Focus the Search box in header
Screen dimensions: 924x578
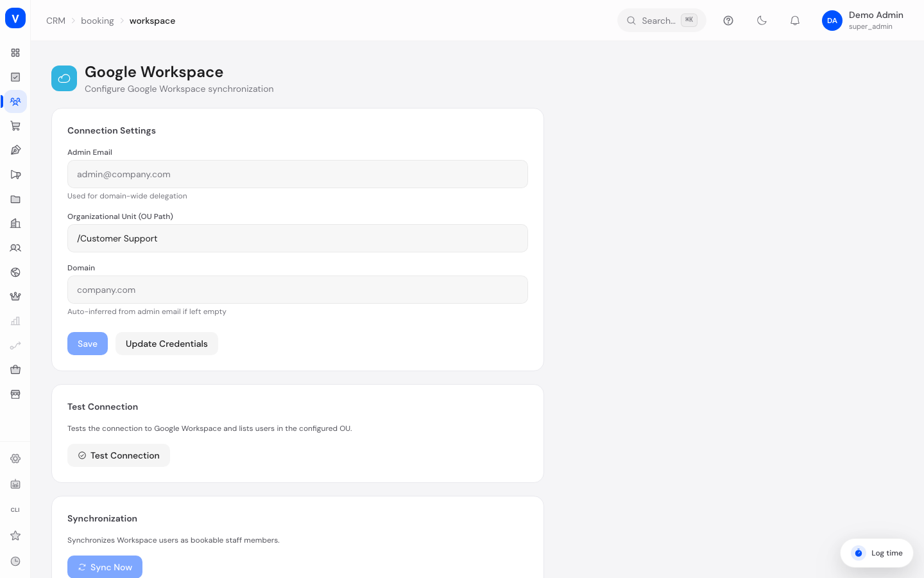click(x=662, y=21)
